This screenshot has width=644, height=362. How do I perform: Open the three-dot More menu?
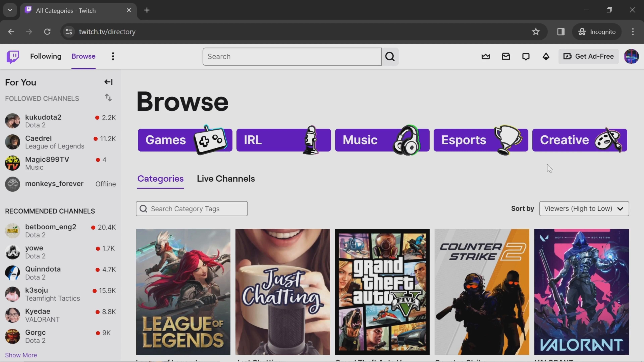click(113, 56)
